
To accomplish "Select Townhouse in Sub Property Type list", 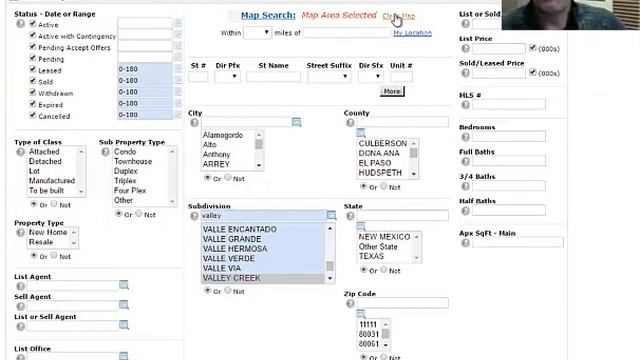I will tap(133, 161).
